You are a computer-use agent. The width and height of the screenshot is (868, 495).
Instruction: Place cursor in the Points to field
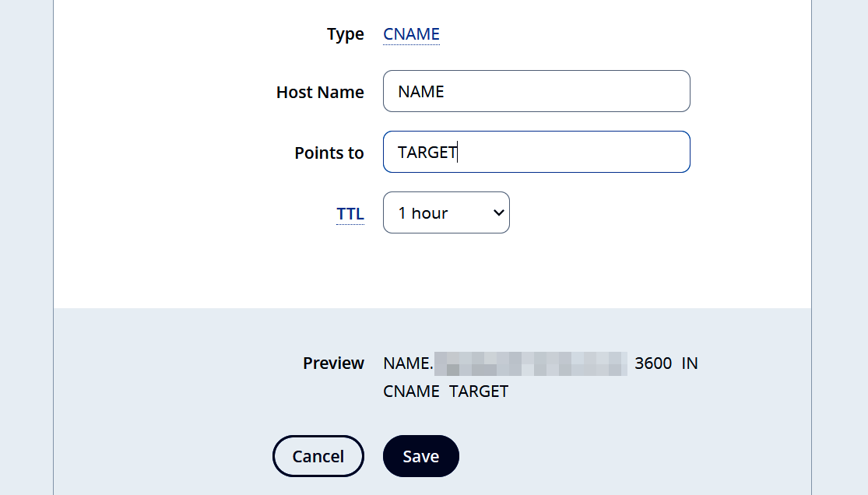click(x=536, y=152)
